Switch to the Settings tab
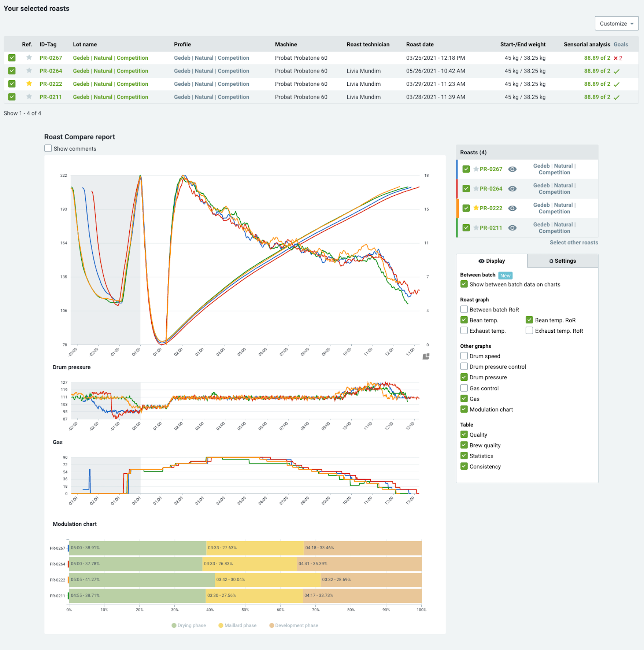The image size is (644, 650). (563, 261)
